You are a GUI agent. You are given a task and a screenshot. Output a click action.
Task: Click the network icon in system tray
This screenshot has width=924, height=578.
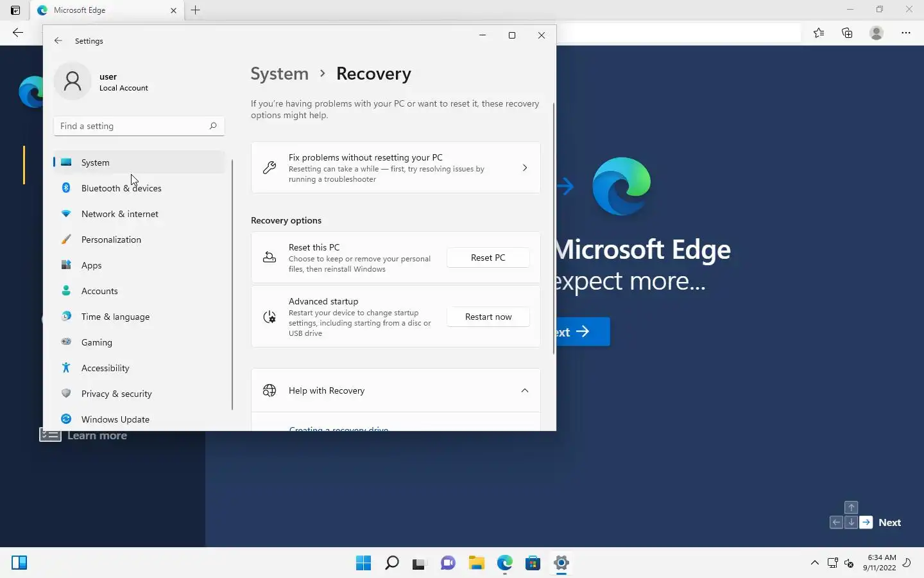click(832, 563)
